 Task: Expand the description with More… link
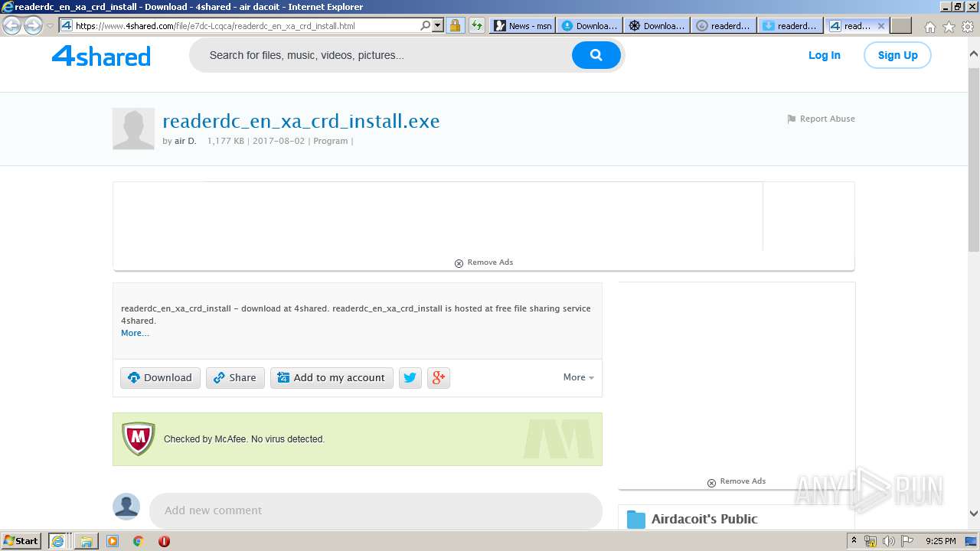[135, 333]
